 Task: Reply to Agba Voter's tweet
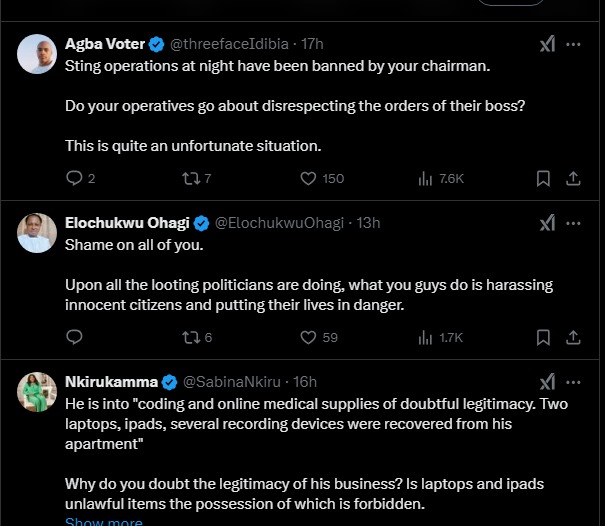[74, 178]
